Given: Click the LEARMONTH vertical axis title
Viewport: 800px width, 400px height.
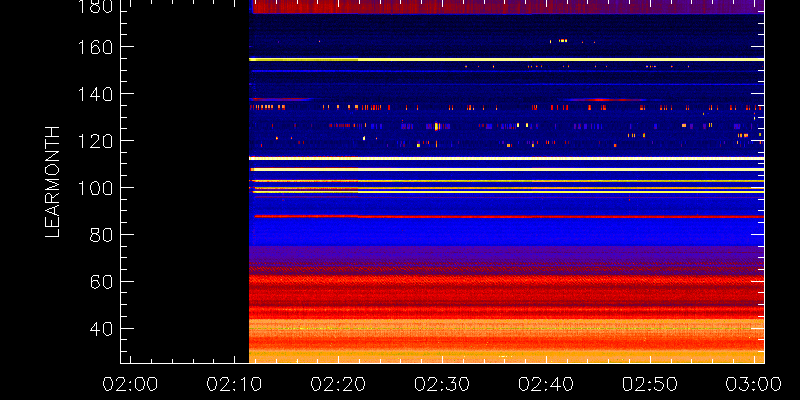Looking at the screenshot, I should [x=53, y=182].
